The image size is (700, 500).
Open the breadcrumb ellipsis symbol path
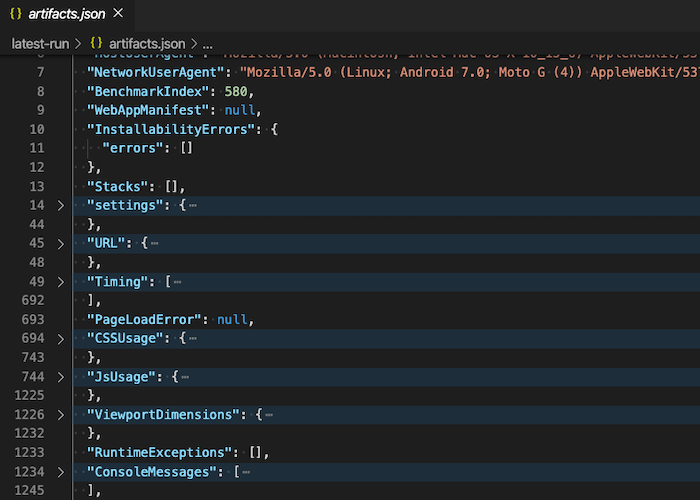208,44
